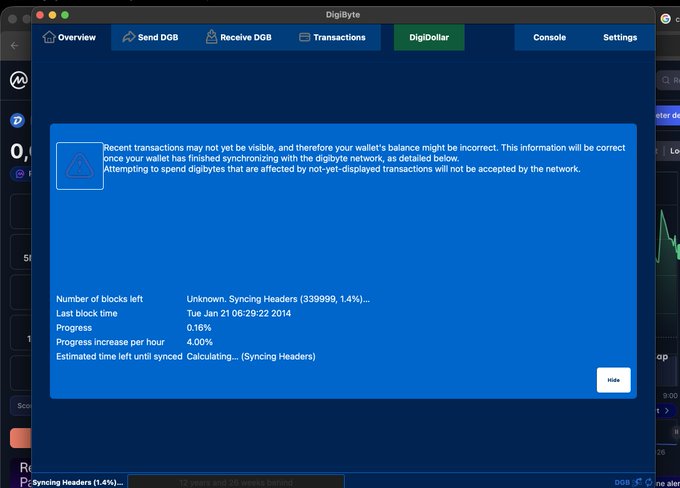Click the Receive DGB inbox icon
This screenshot has width=680, height=488.
point(211,36)
